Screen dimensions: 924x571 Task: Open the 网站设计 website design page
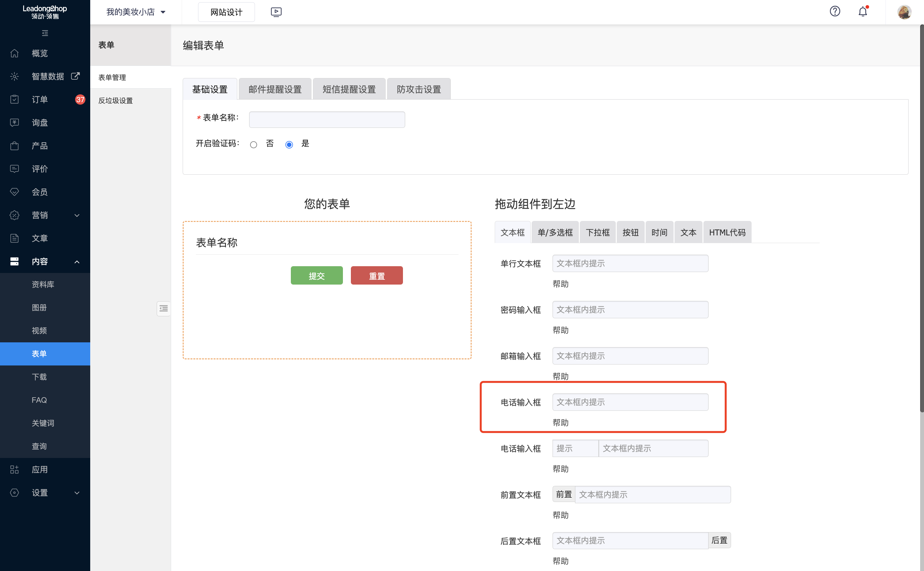(x=226, y=12)
